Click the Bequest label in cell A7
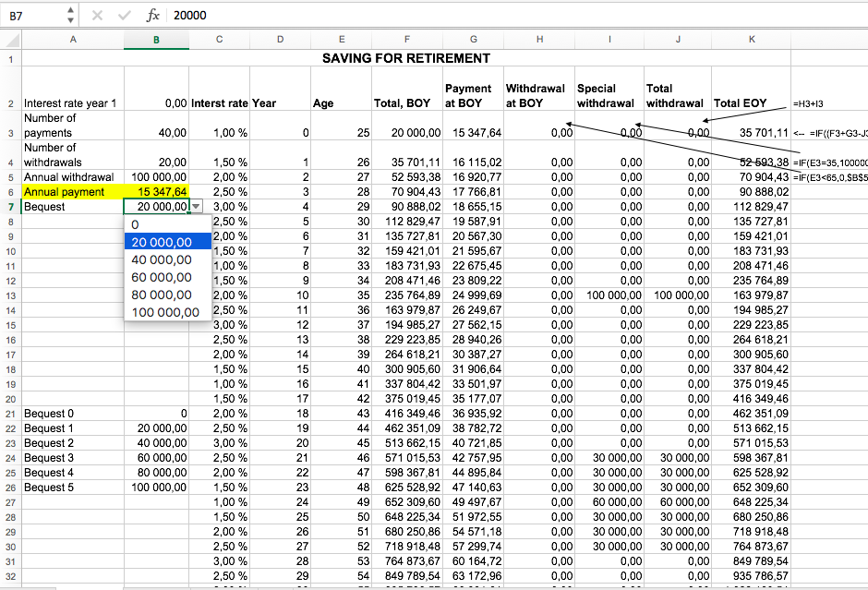 [73, 207]
